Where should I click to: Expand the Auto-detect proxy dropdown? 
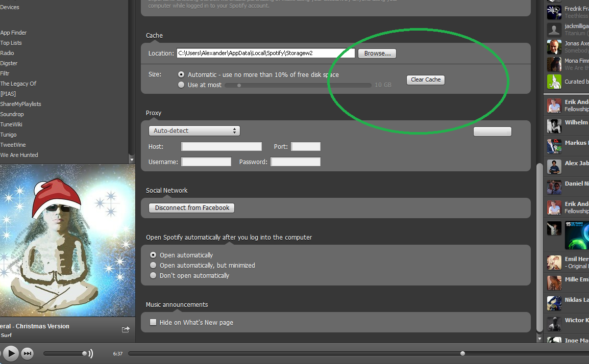[194, 131]
